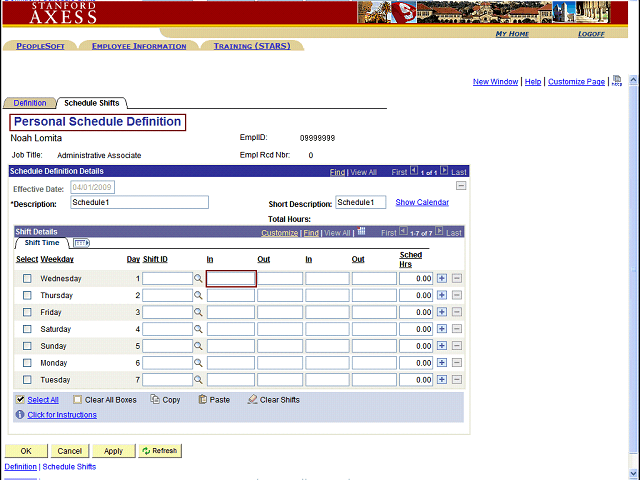Image resolution: width=640 pixels, height=480 pixels.
Task: Open the Show Calendar link
Action: click(x=422, y=202)
